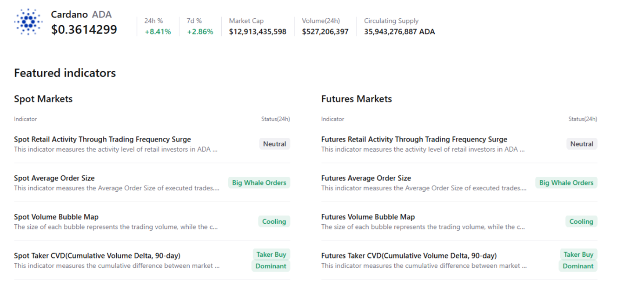This screenshot has height=282, width=644.
Task: Open the Spot Volume Bubble Map indicator
Action: pyautogui.click(x=56, y=217)
